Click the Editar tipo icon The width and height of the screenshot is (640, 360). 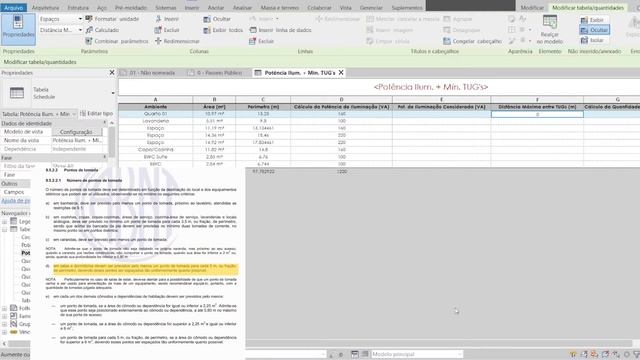[83, 113]
